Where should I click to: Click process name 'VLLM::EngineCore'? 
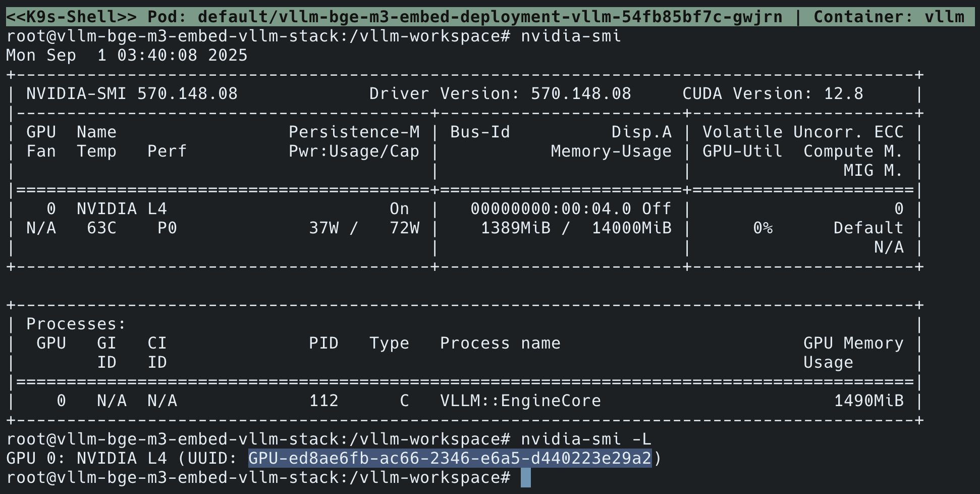point(520,401)
